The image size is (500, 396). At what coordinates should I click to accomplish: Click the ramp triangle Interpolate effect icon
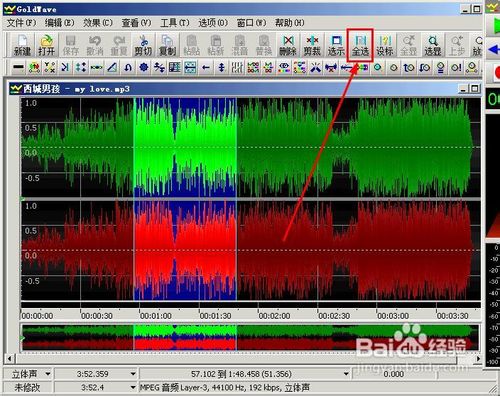(112, 68)
